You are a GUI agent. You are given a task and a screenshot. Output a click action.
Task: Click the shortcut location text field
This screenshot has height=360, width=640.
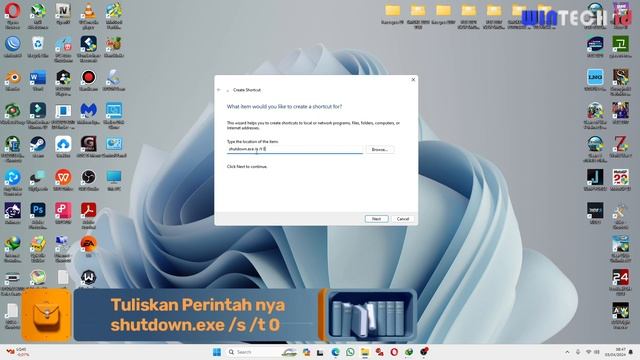pos(295,149)
